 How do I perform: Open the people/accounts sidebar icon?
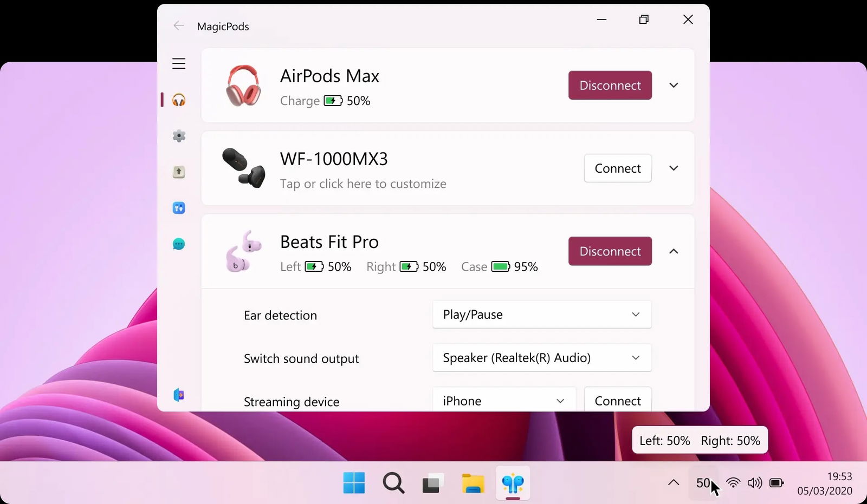[x=179, y=207]
